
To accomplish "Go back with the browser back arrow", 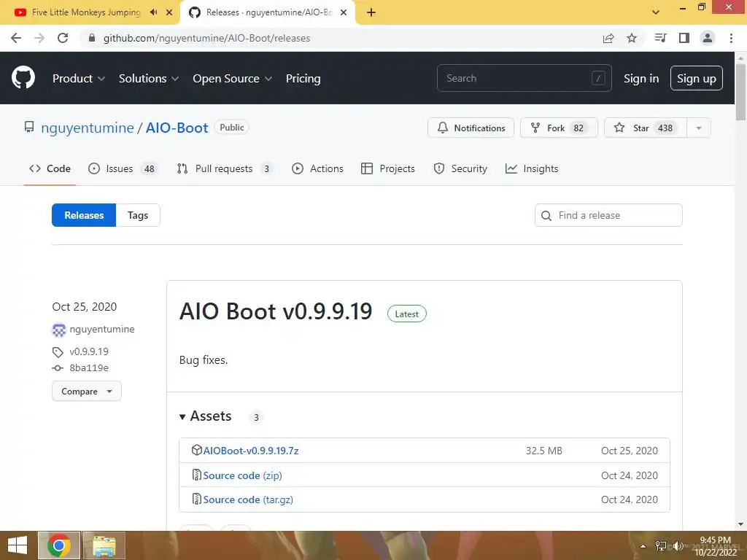I will 16,38.
